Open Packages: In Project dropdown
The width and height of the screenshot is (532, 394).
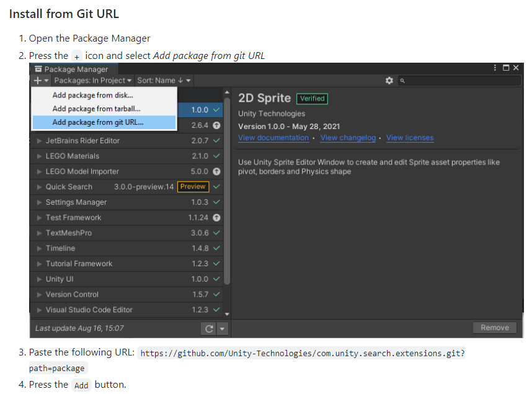pos(92,81)
